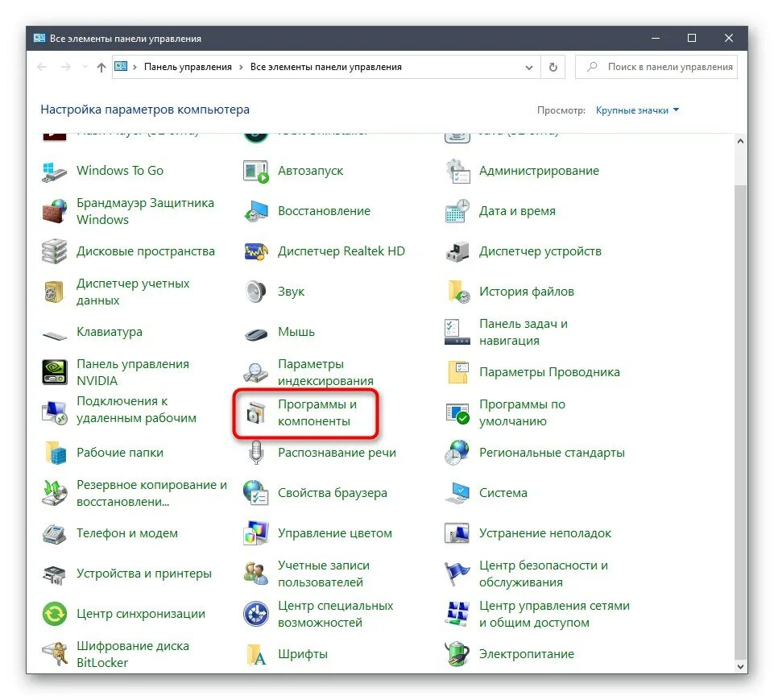Open the Система computer icon

(x=457, y=493)
